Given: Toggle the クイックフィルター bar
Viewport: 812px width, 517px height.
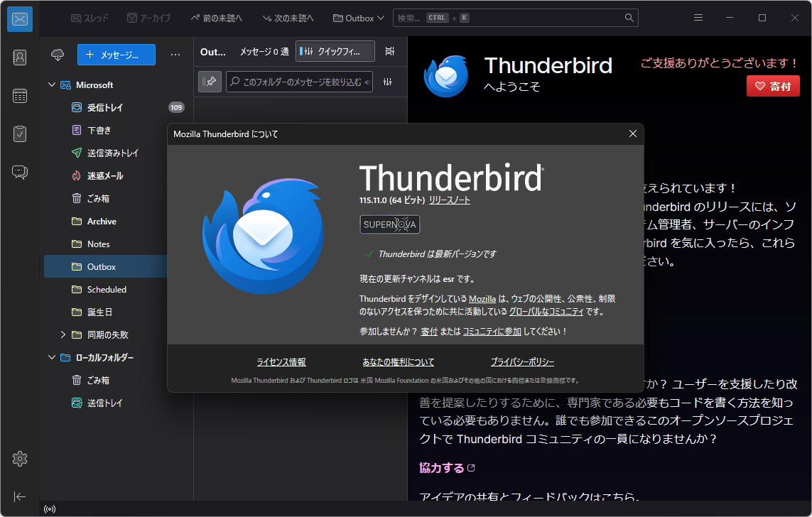Looking at the screenshot, I should click(x=335, y=51).
